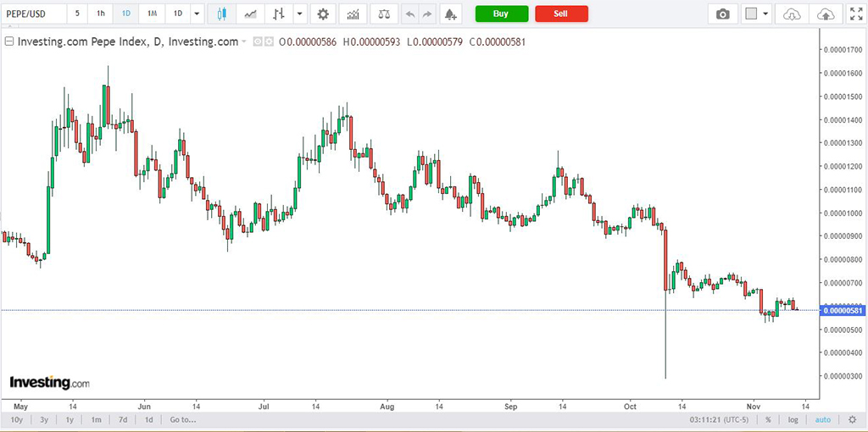The image size is (868, 432).
Task: Open the timeframe dropdown arrow
Action: tap(197, 14)
